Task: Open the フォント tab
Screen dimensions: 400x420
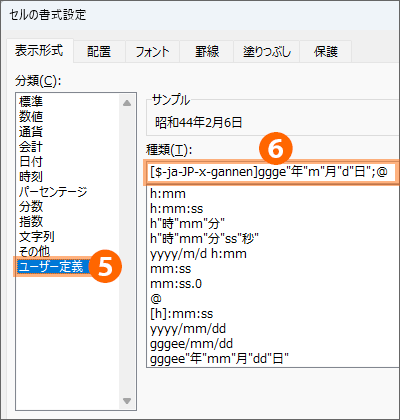Action: click(x=152, y=52)
